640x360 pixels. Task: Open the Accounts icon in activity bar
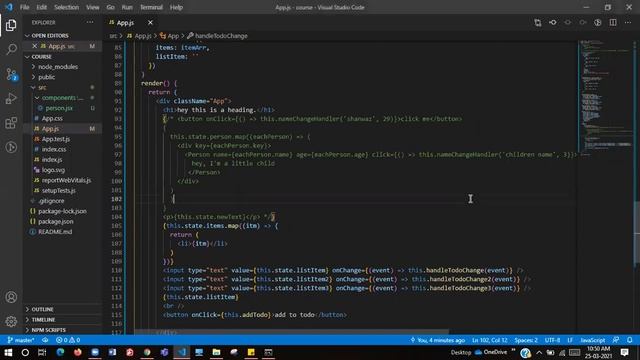tap(11, 297)
